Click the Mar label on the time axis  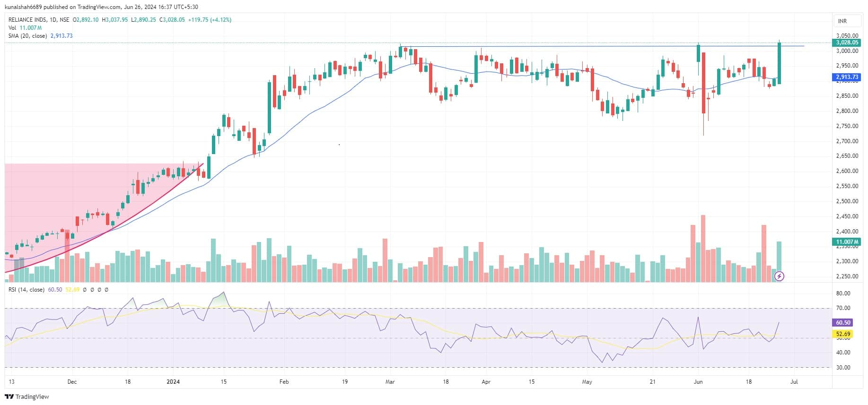pos(390,382)
